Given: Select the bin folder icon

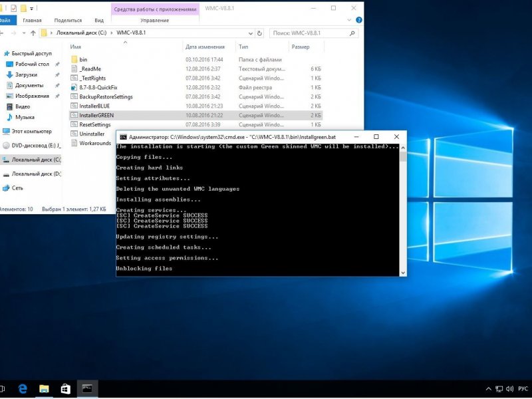Looking at the screenshot, I should point(74,59).
